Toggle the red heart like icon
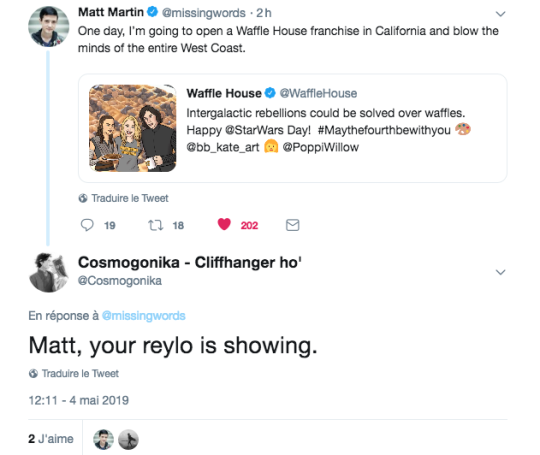 (224, 224)
